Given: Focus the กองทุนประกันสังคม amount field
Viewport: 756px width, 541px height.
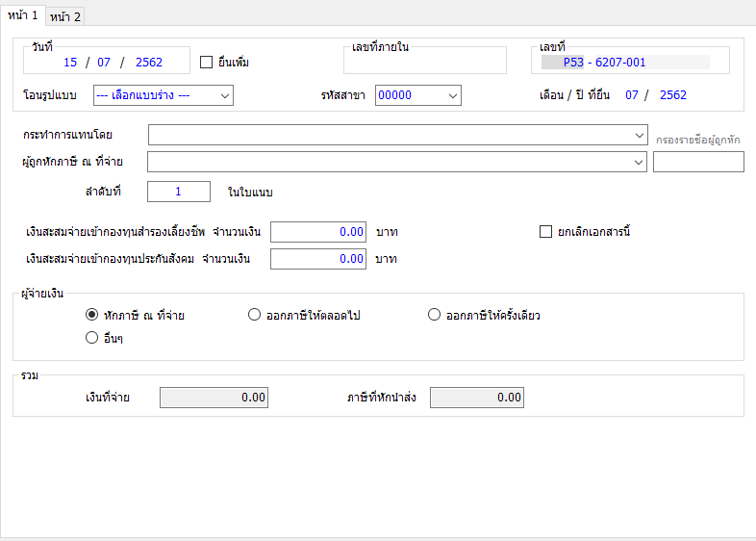Looking at the screenshot, I should click(x=318, y=259).
